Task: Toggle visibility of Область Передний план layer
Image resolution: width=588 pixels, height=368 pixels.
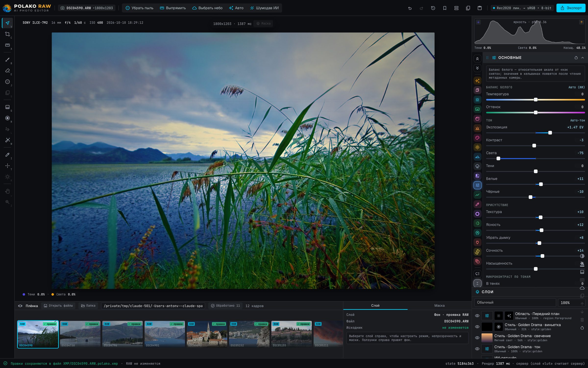Action: 477,316
